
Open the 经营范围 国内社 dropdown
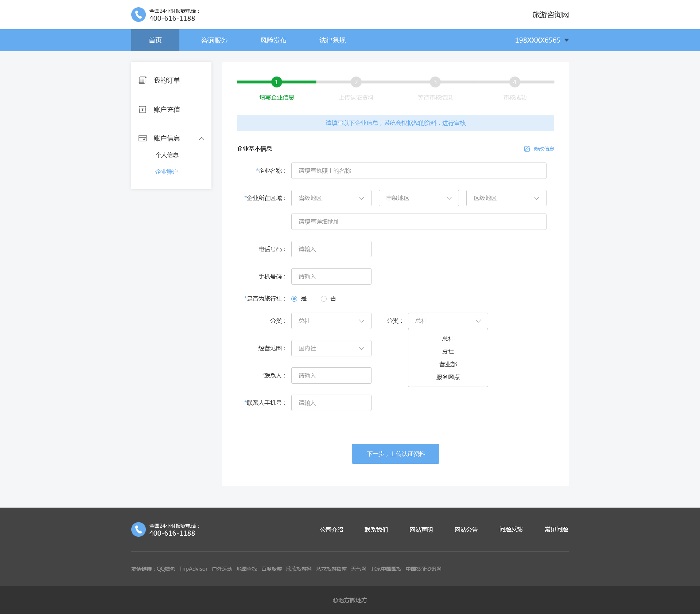tap(331, 348)
